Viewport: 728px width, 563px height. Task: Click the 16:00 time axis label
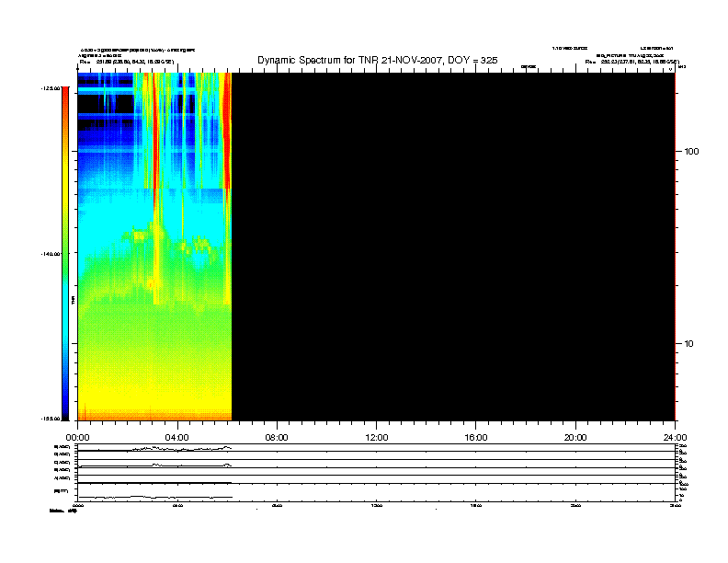coord(476,438)
